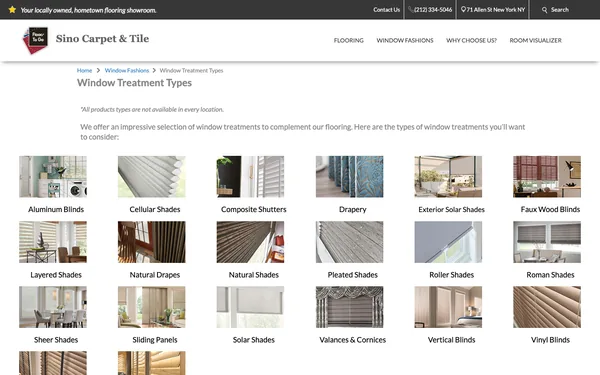
Task: Click the Layered Shades label
Action: coord(56,275)
